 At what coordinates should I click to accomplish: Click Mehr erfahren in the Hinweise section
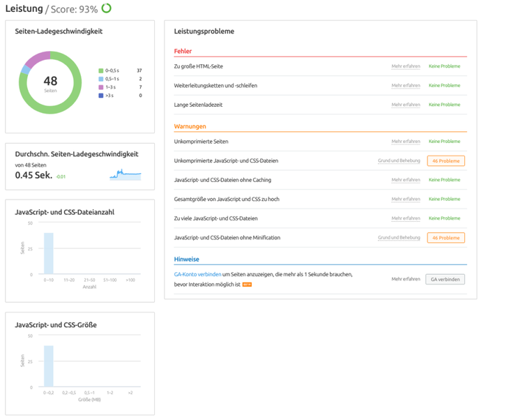coord(406,279)
